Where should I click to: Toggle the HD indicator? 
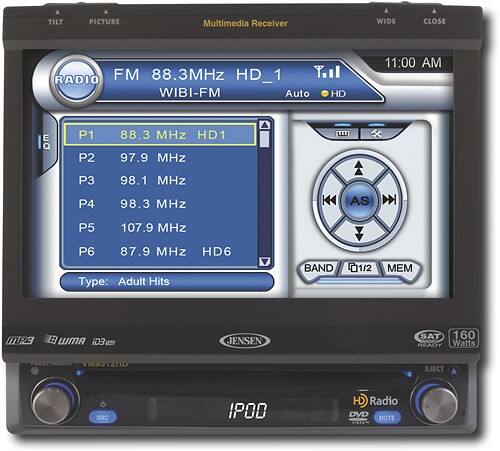pos(333,94)
